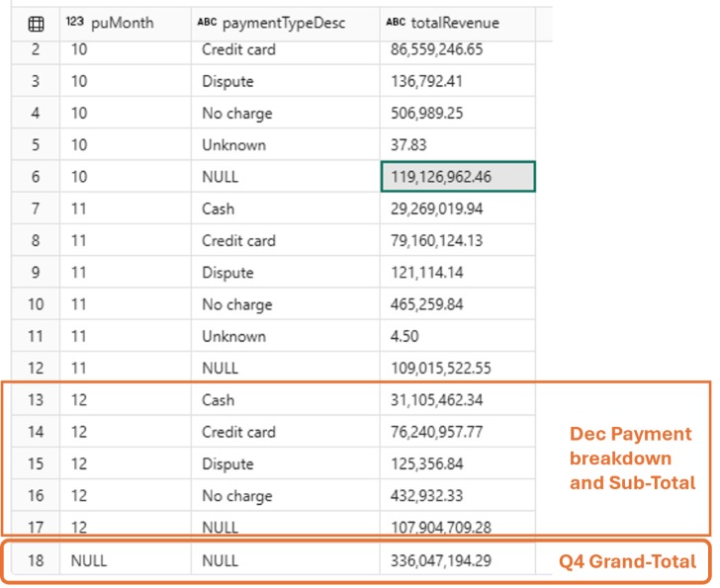Click the value 29,269,019.94
This screenshot has height=588, width=720.
436,209
